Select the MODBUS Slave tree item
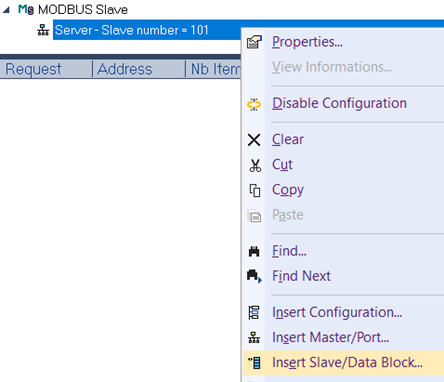444x382 pixels. [83, 10]
